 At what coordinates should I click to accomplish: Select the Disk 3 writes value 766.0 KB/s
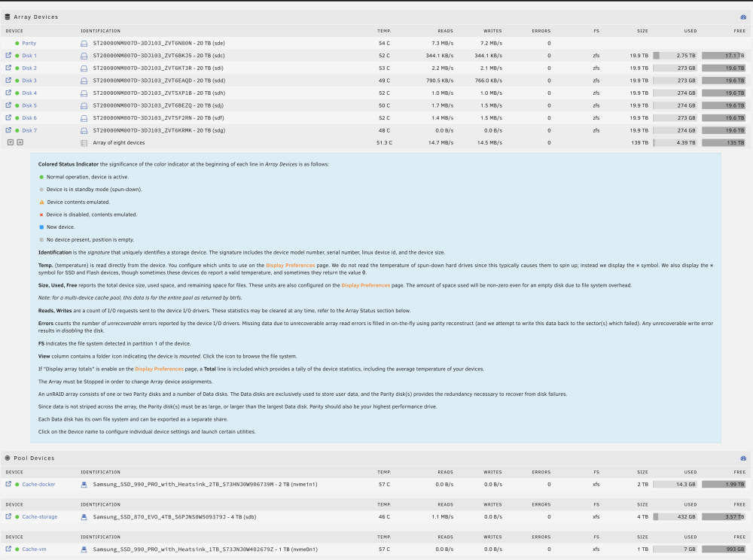click(x=489, y=81)
